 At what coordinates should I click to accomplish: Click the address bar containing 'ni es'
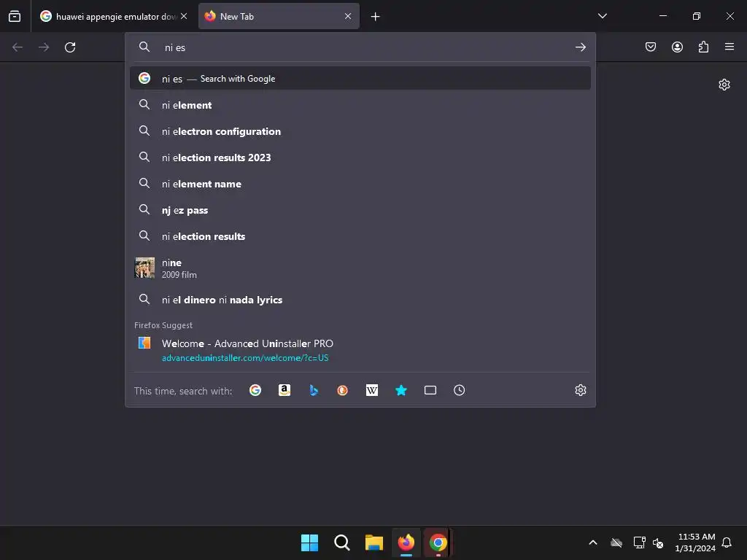(360, 47)
